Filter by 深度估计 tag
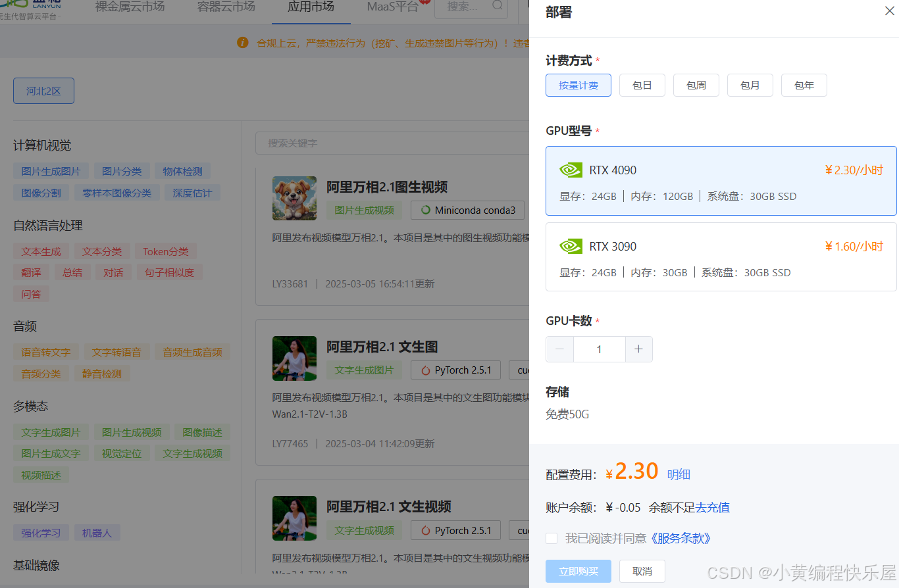Screen dimensions: 899x588 point(192,193)
